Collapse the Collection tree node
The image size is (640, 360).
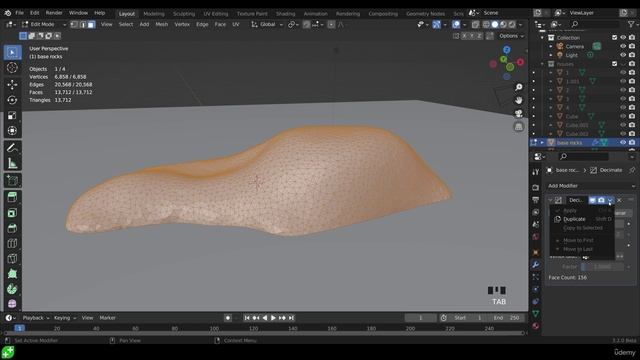coord(542,38)
